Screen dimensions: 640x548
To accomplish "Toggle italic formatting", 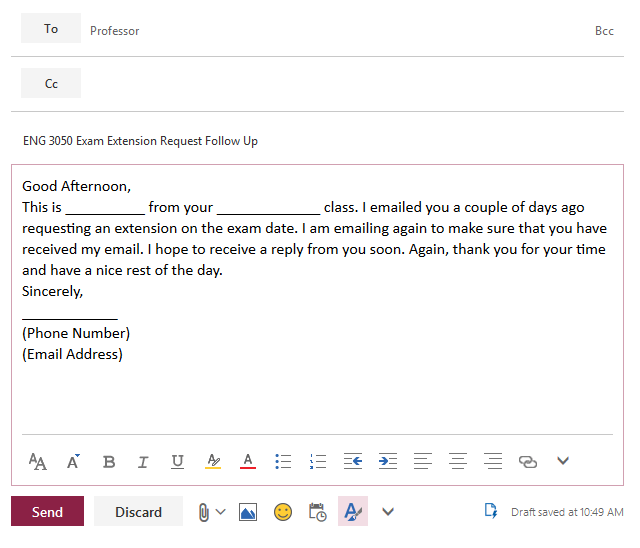I will pyautogui.click(x=143, y=462).
